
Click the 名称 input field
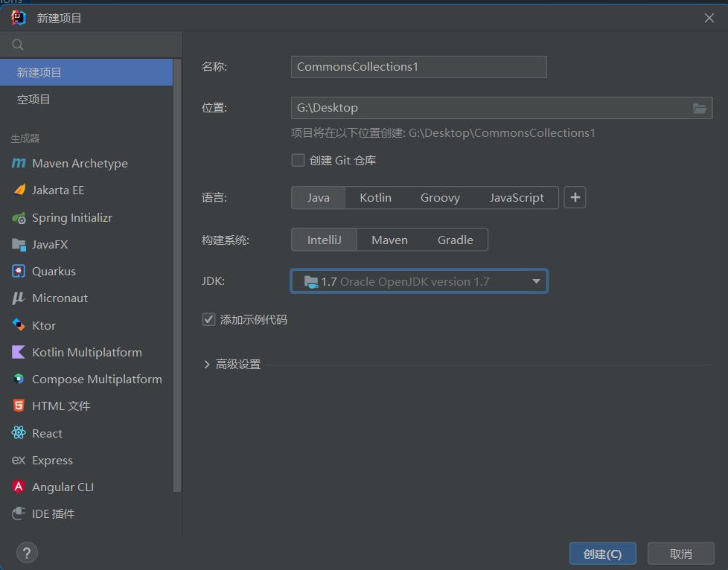(419, 67)
